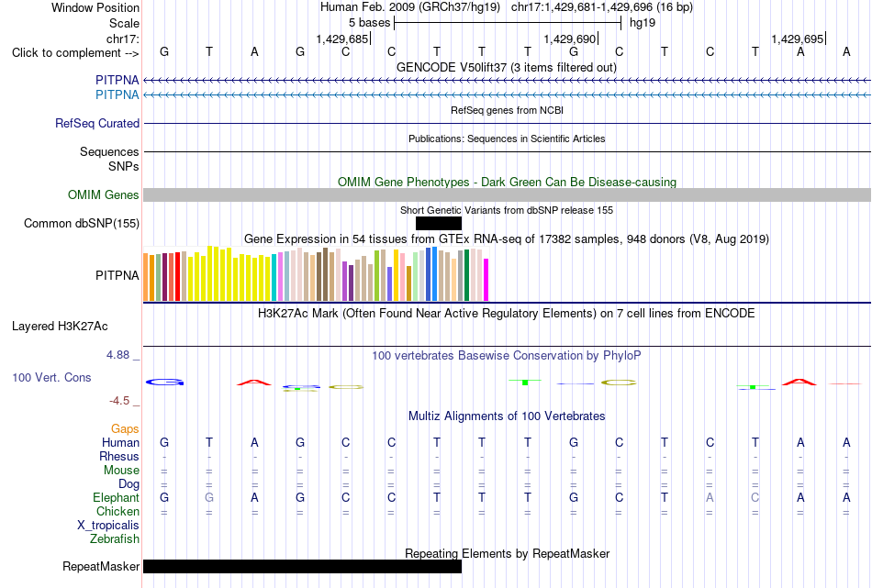
Task: Click the Gaps label in Multiz alignment
Action: tap(125, 428)
